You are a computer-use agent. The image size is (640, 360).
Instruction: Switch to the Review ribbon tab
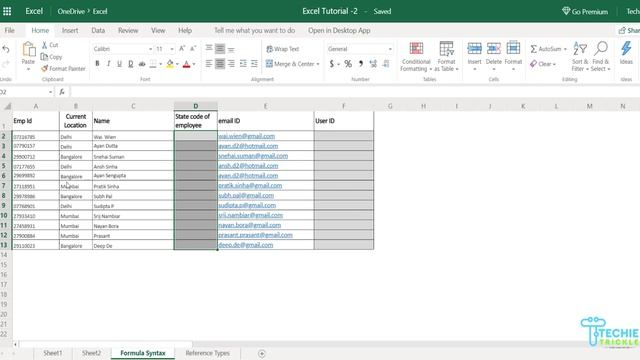click(x=128, y=30)
